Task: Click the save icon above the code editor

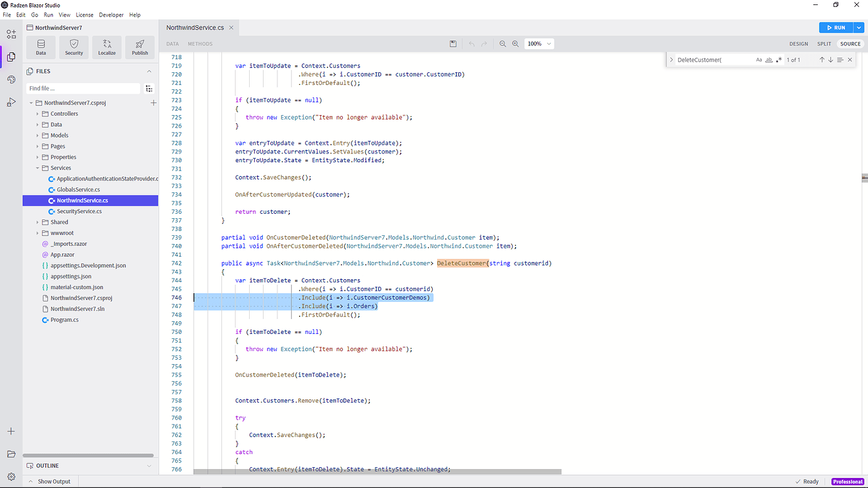Action: coord(453,43)
